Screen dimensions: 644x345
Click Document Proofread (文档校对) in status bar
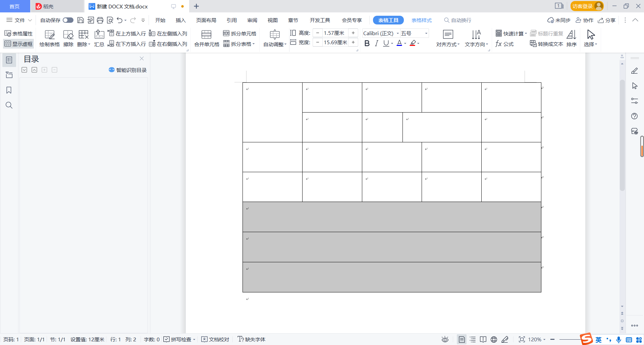pyautogui.click(x=215, y=339)
